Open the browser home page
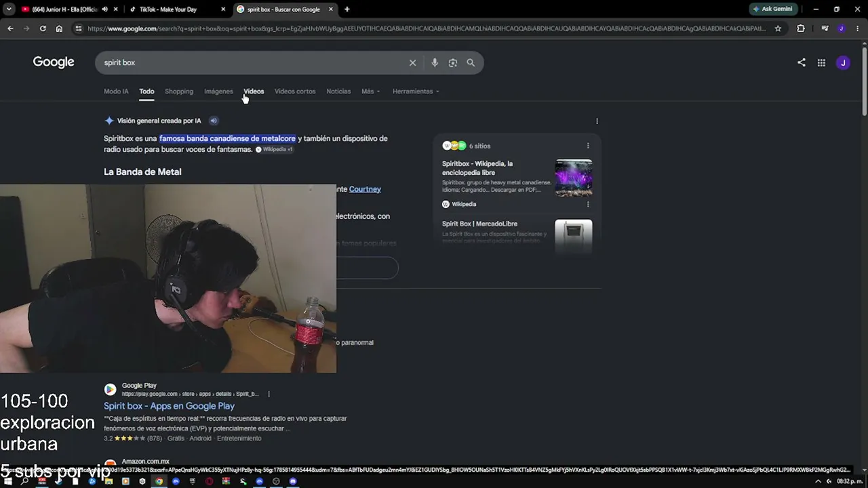The image size is (868, 488). 59,28
